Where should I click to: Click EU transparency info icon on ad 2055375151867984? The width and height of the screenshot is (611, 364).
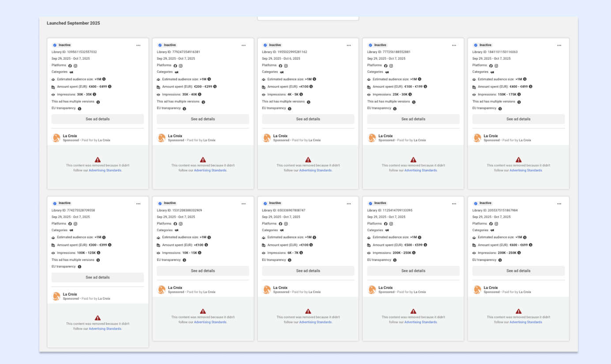(x=500, y=260)
